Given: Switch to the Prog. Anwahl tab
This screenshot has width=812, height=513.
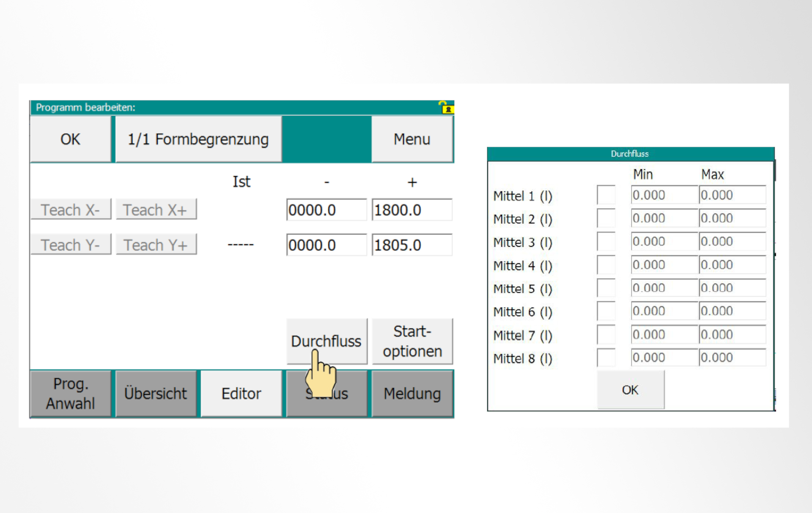Looking at the screenshot, I should tap(71, 394).
